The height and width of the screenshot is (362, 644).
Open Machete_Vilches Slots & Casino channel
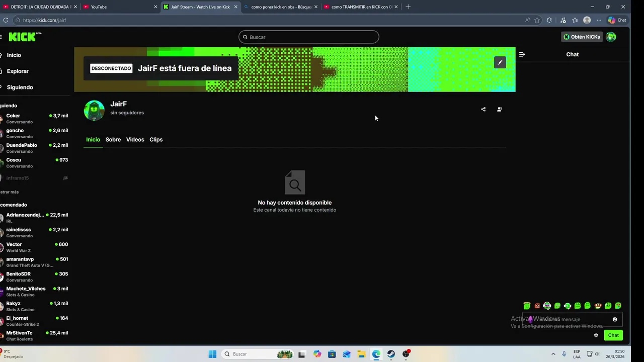[x=35, y=292]
